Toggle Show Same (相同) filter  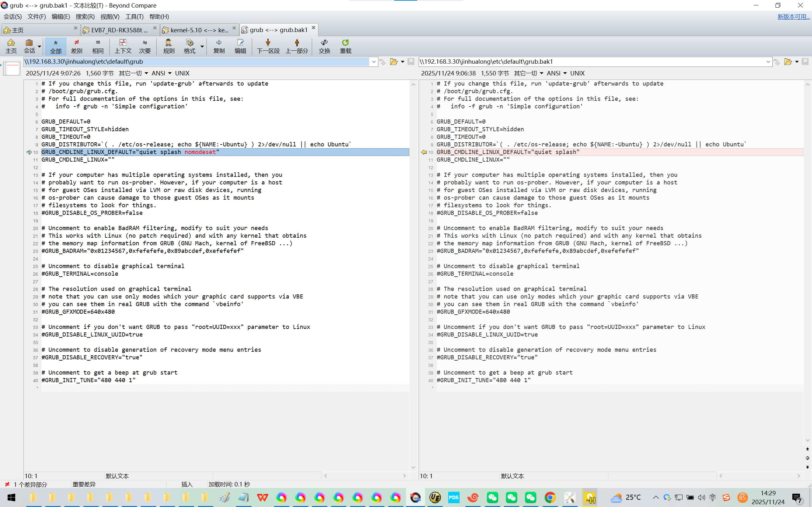point(98,46)
